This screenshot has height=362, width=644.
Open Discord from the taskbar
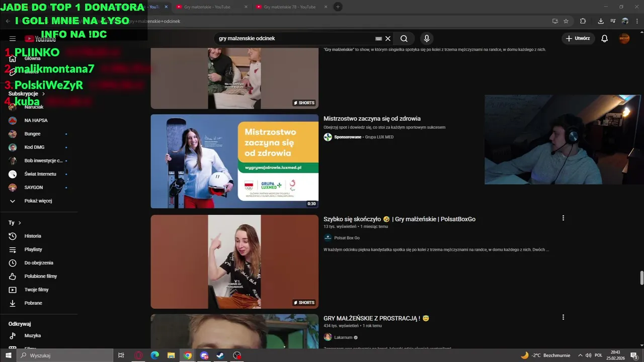click(x=204, y=355)
